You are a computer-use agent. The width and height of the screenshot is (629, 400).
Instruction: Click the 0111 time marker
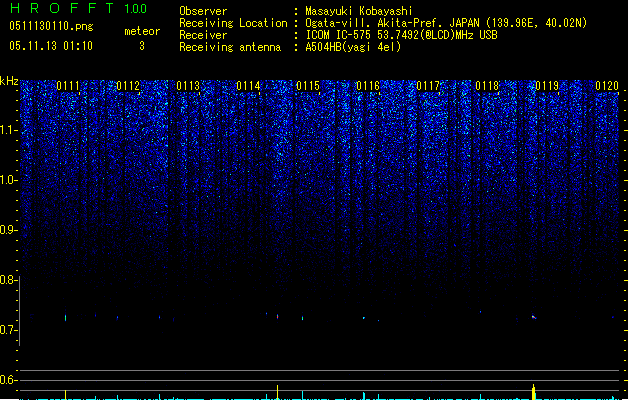click(x=68, y=86)
